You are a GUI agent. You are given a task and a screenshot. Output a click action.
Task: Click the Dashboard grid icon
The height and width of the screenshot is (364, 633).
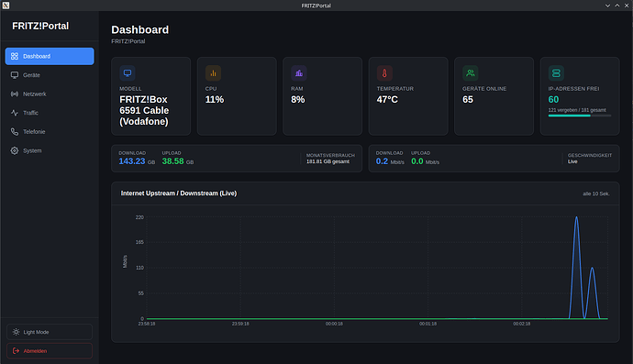coord(15,56)
